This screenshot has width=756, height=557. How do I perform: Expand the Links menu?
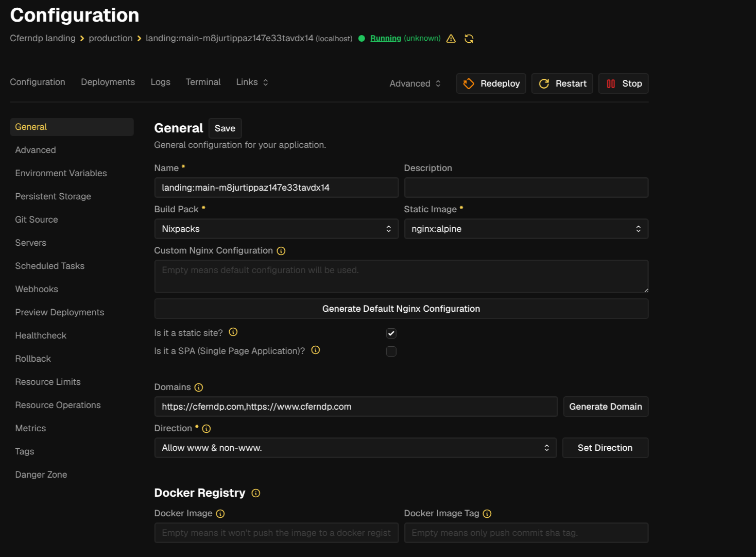click(x=252, y=82)
